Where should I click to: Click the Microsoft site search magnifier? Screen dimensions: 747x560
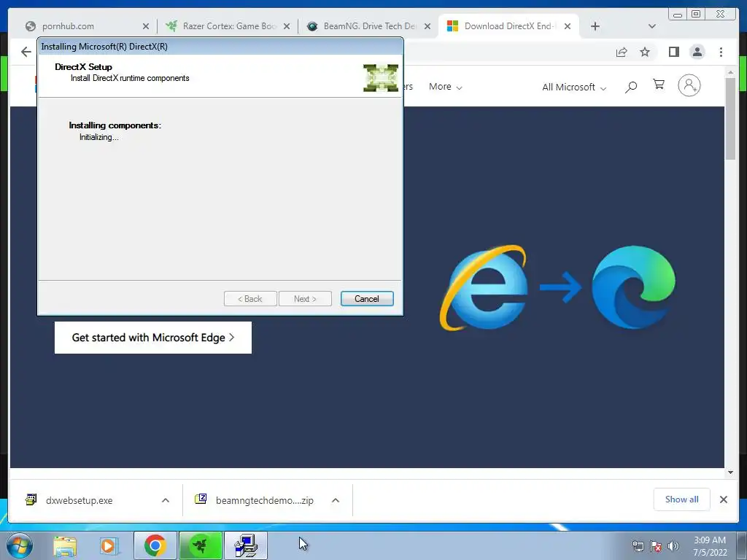pos(631,87)
